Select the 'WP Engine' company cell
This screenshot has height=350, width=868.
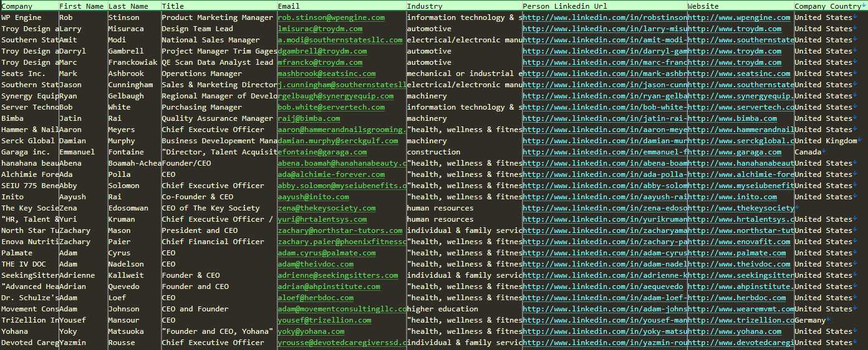(21, 17)
